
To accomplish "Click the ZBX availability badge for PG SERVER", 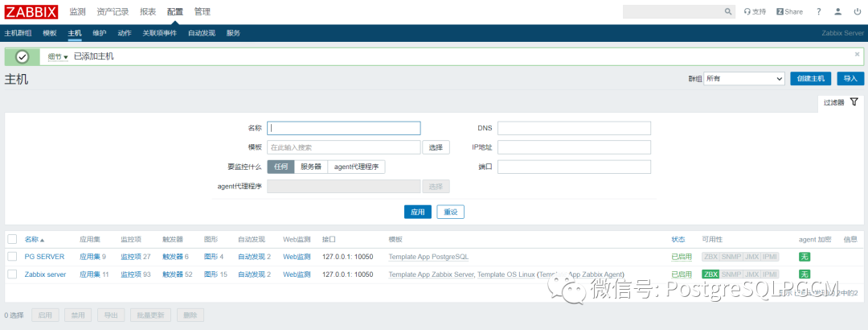I will (710, 257).
